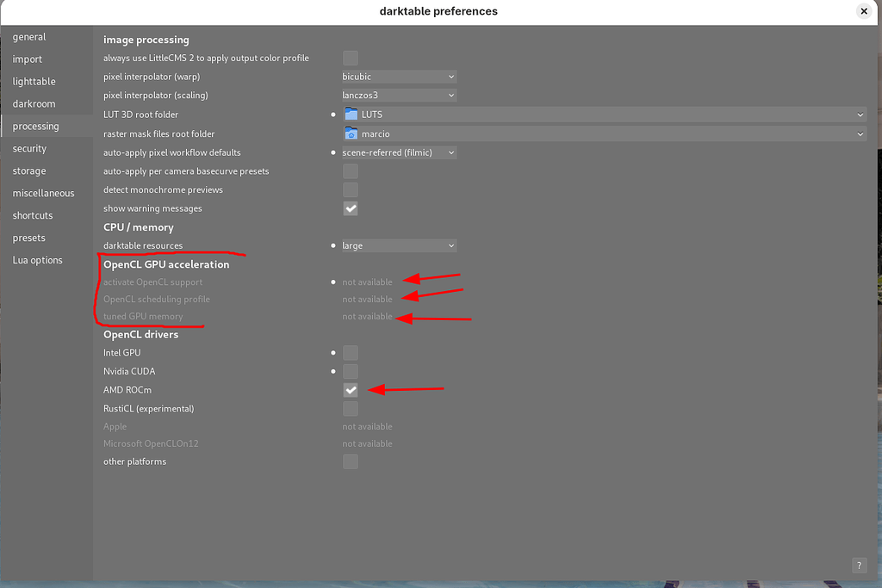
Task: Close the darktable preferences window
Action: (864, 11)
